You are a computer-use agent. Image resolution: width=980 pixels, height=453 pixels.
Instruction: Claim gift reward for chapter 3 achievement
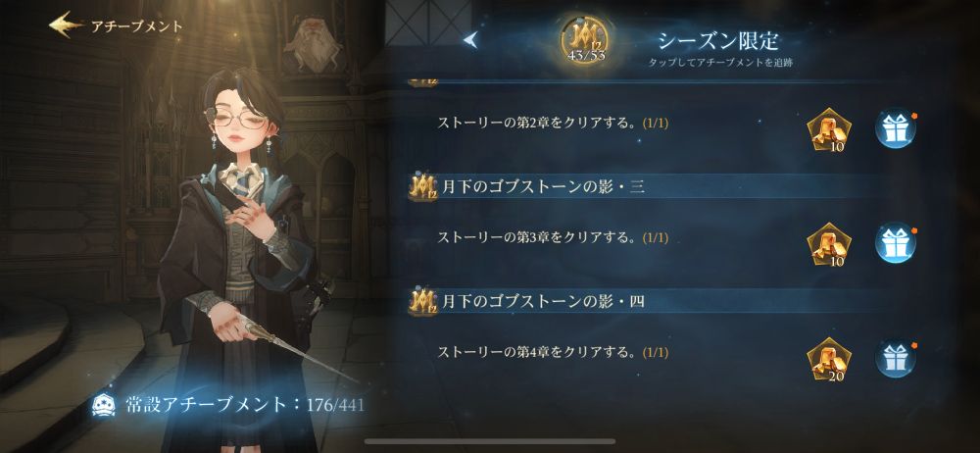click(x=895, y=243)
